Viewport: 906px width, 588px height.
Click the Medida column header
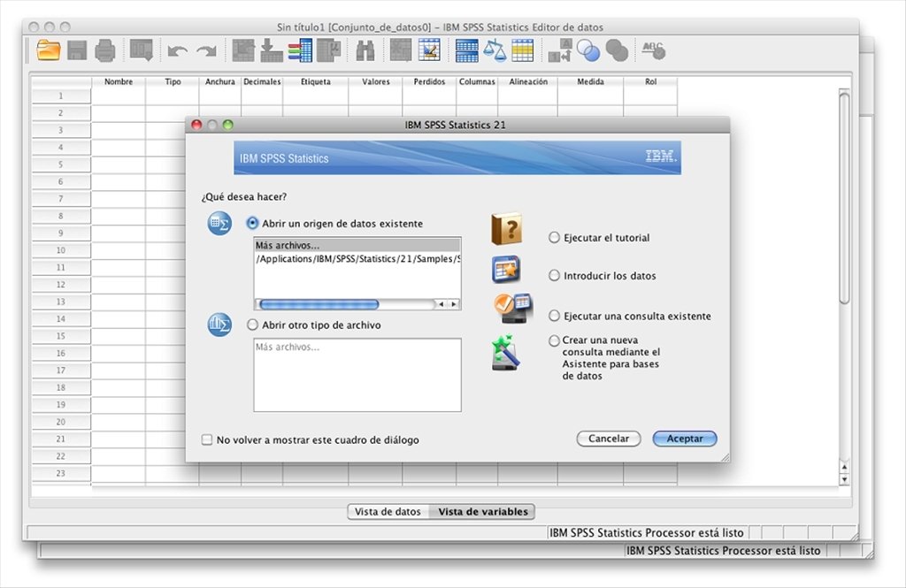tap(590, 82)
